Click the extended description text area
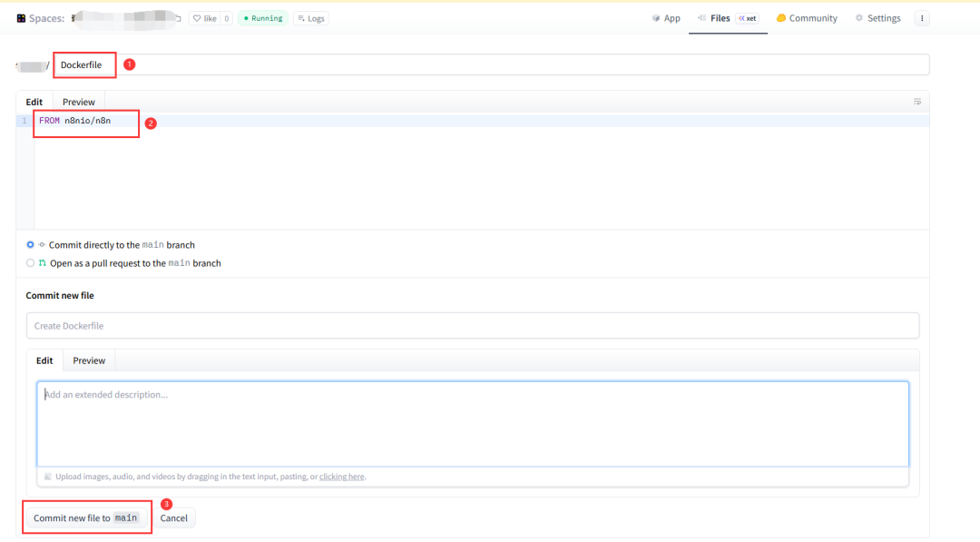 point(472,423)
